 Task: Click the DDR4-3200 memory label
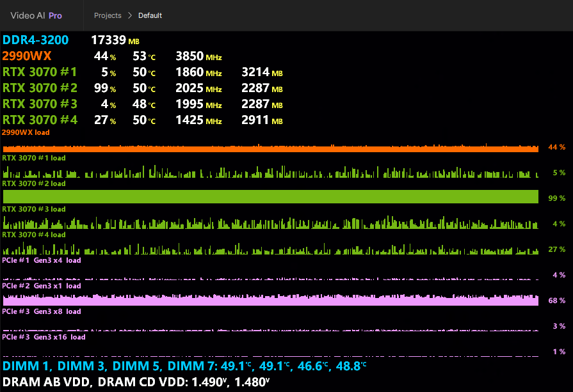pyautogui.click(x=35, y=40)
